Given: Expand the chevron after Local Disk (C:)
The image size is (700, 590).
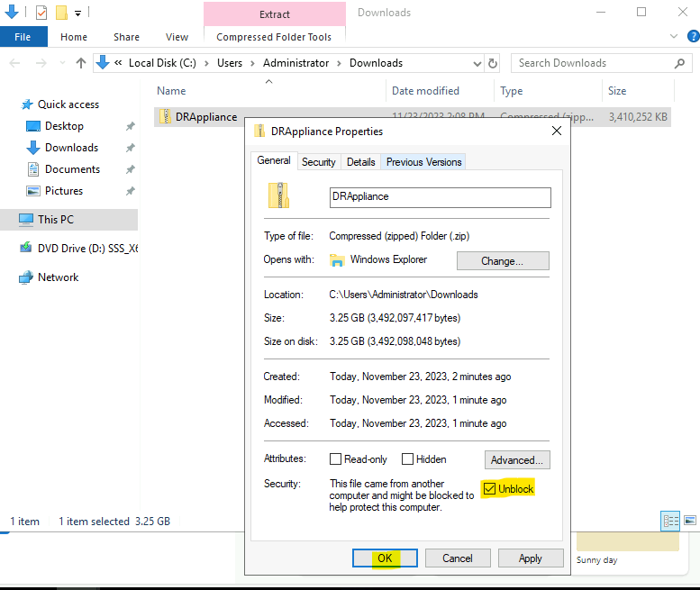Looking at the screenshot, I should point(206,63).
